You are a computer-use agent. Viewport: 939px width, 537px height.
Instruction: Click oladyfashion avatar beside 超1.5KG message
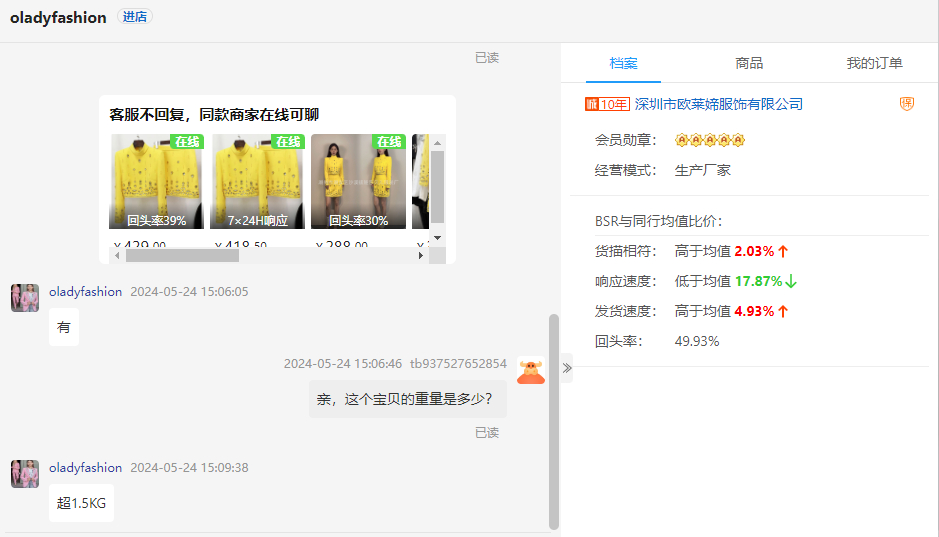point(25,473)
